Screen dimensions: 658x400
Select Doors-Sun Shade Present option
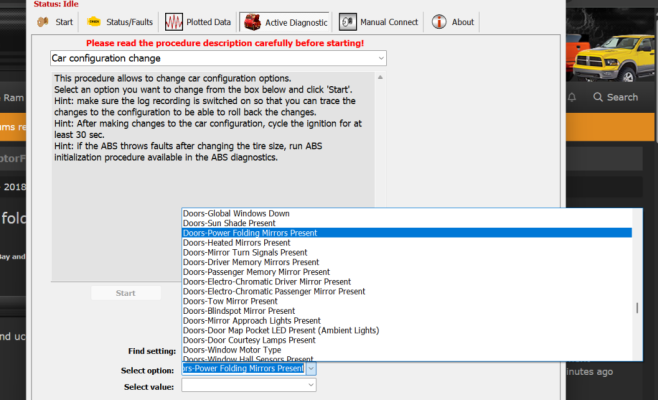point(407,223)
